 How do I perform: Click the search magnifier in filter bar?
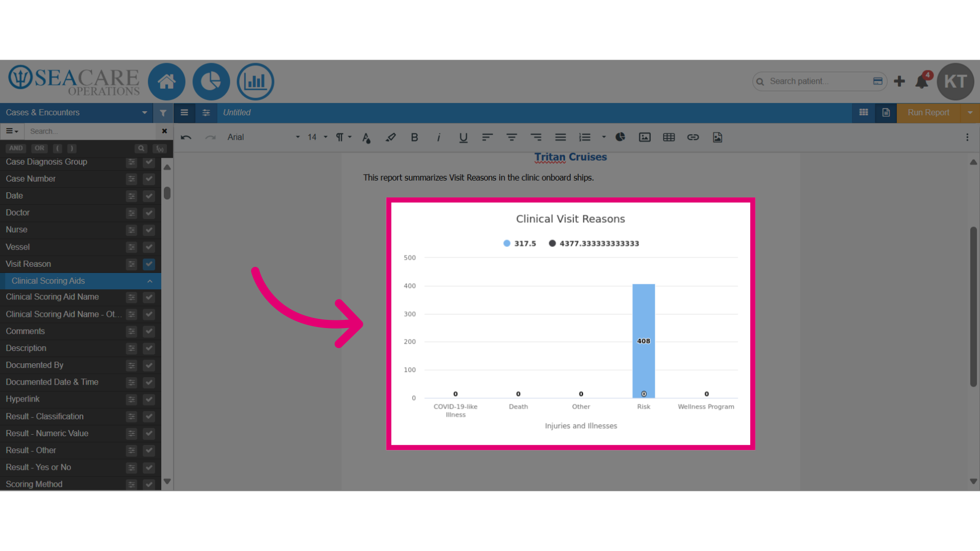click(141, 148)
